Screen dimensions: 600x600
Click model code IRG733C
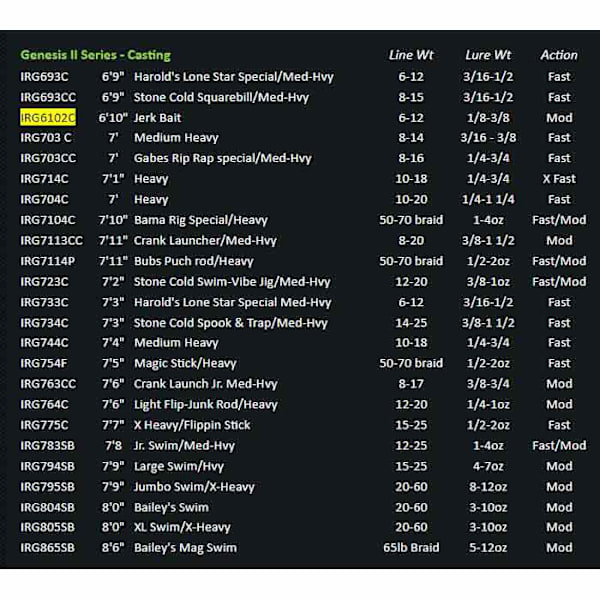pos(44,302)
